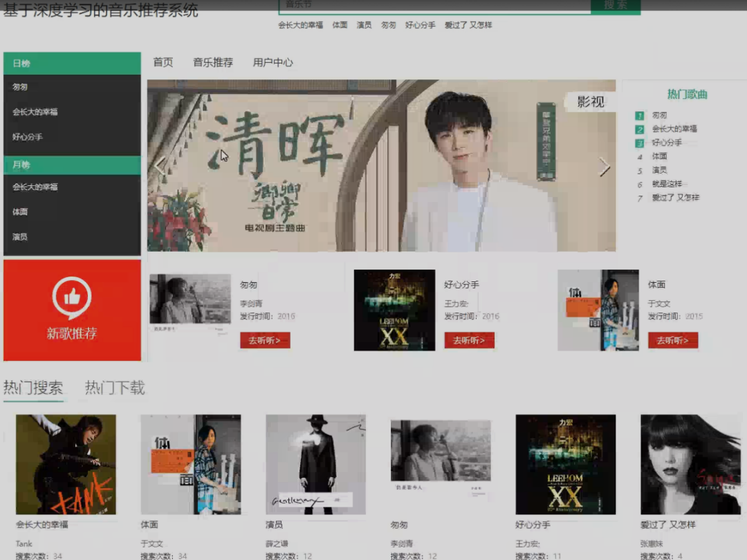The width and height of the screenshot is (747, 560).
Task: Select rank 1 匆匆 in 热门歌曲
Action: point(659,115)
